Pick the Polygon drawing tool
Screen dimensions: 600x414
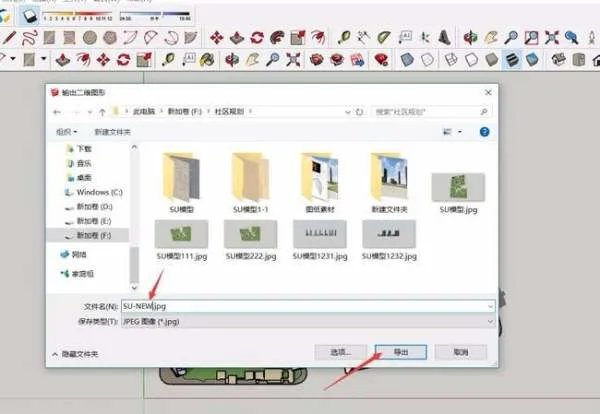(x=110, y=37)
